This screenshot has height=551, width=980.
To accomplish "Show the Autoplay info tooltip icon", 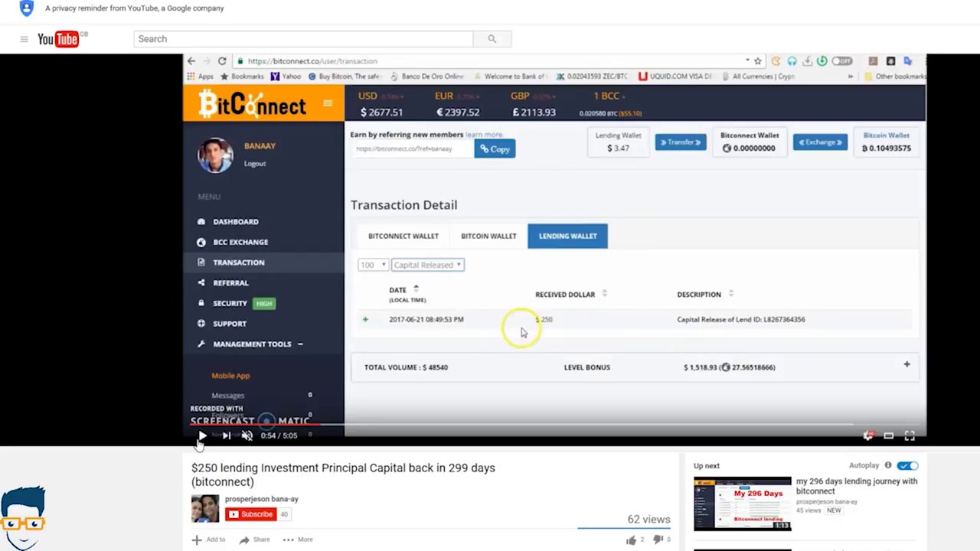I will [888, 465].
